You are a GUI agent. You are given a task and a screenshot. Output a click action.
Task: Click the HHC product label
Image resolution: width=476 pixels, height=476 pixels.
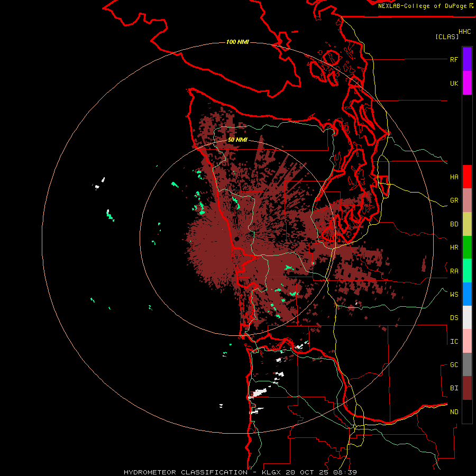click(x=465, y=32)
